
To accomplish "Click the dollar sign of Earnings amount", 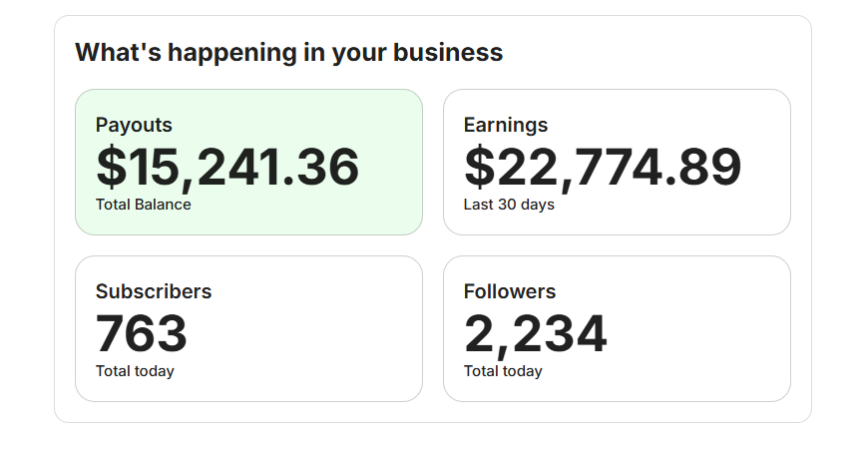I will (479, 167).
